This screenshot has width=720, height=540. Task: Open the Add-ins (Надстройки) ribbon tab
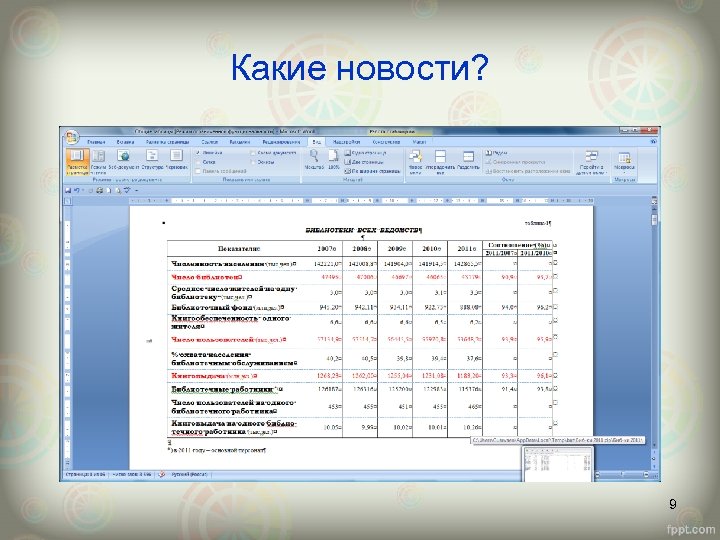pos(346,142)
